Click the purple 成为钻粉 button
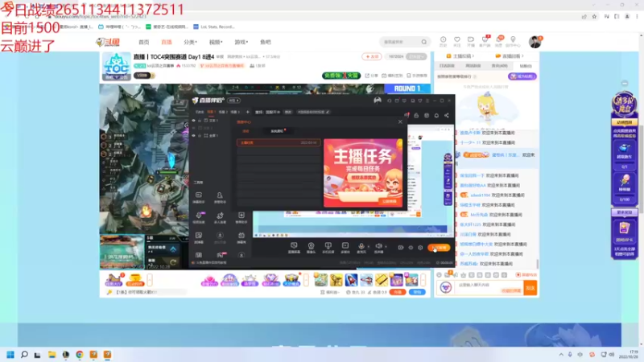 (x=522, y=76)
